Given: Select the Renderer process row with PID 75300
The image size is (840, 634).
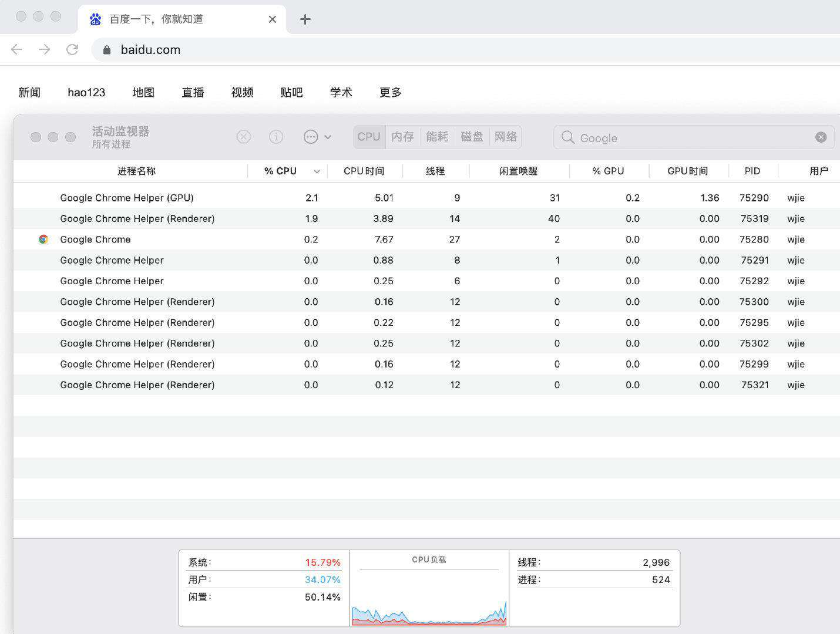Looking at the screenshot, I should pos(426,302).
